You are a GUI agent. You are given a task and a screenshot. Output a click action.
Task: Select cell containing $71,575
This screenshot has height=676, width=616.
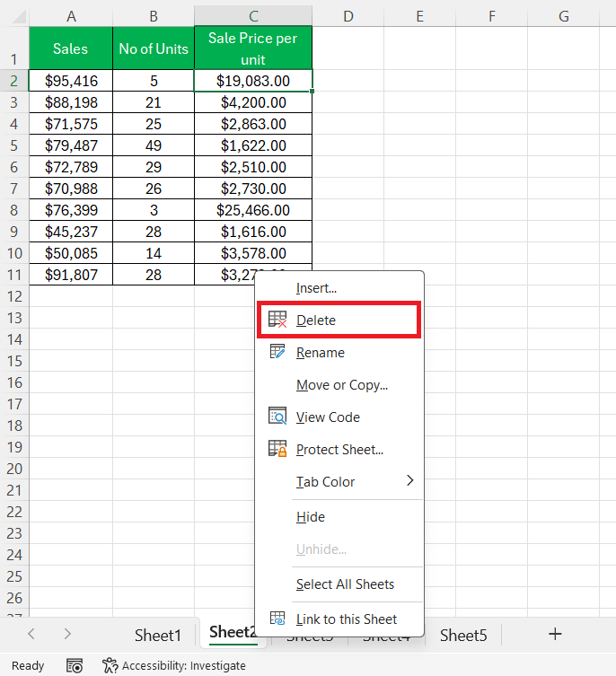tap(71, 124)
